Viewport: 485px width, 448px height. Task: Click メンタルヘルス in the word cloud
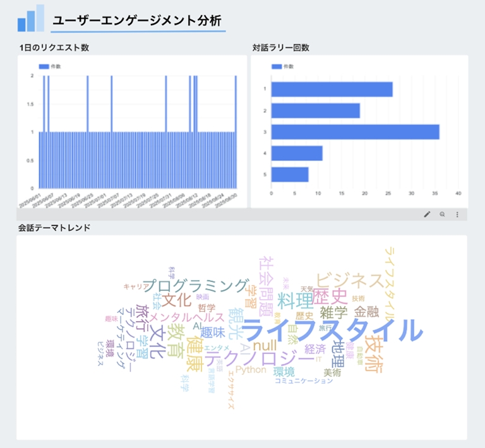click(187, 317)
